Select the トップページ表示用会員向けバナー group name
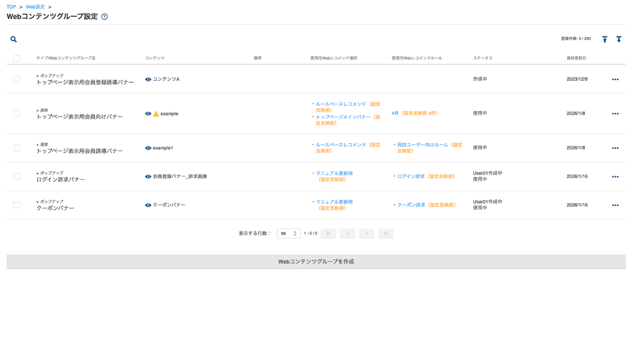 pos(80,117)
